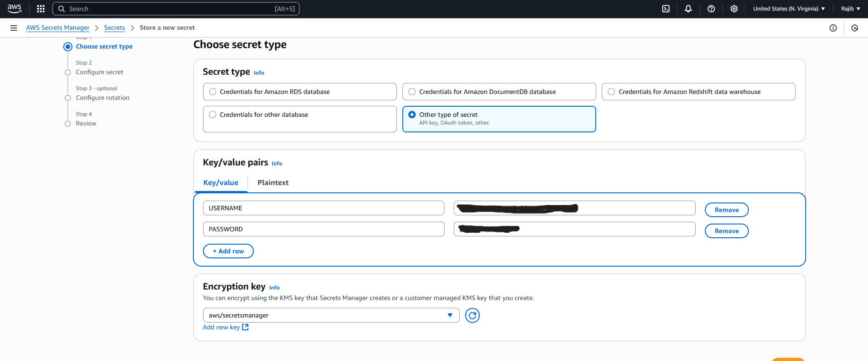Refresh the encryption key list
Viewport: 868px width, 361px height.
click(472, 315)
